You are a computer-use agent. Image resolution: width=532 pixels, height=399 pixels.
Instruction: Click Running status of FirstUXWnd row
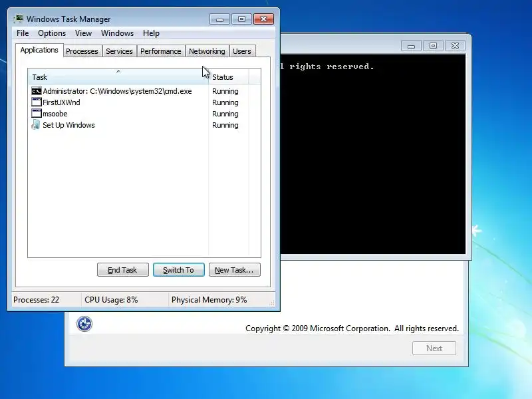(x=225, y=102)
